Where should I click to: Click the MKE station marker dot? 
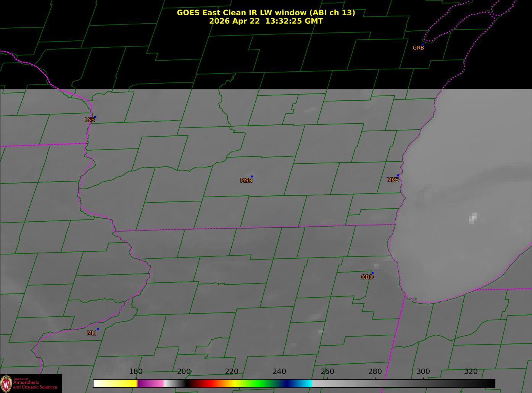coord(398,176)
